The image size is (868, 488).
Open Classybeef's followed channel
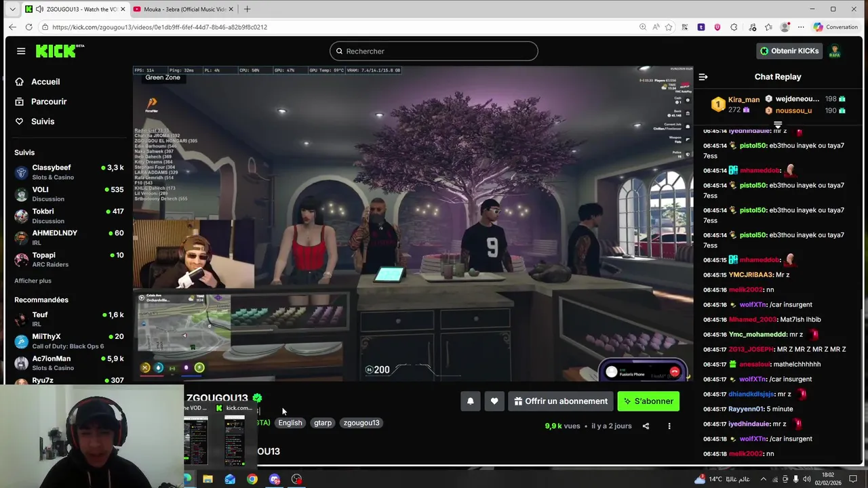point(68,172)
